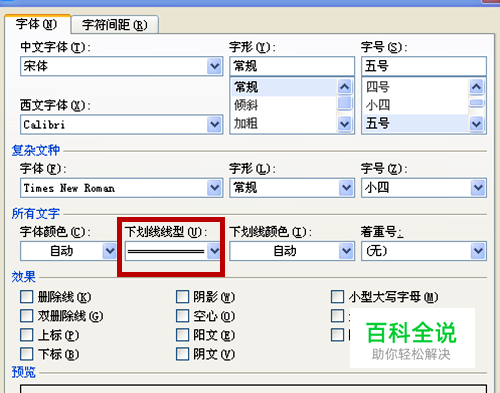Enable the 小型大写字母(M) checkbox
The width and height of the screenshot is (500, 393).
338,297
